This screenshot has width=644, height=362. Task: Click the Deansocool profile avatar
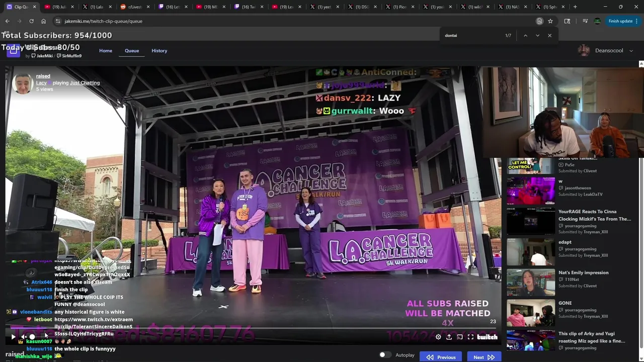584,50
